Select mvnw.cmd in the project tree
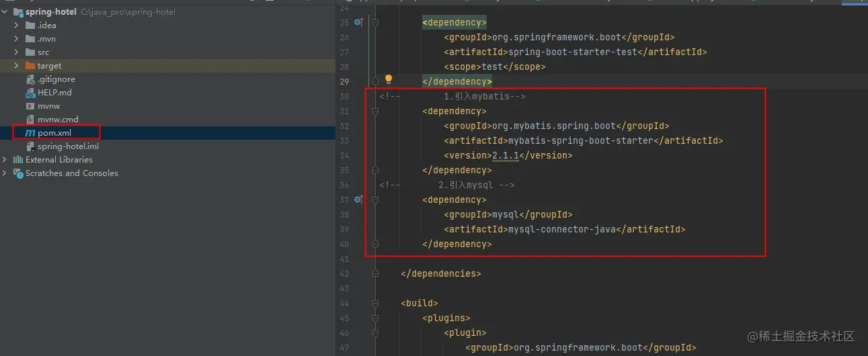Screen dimensions: 868x356 pyautogui.click(x=58, y=120)
